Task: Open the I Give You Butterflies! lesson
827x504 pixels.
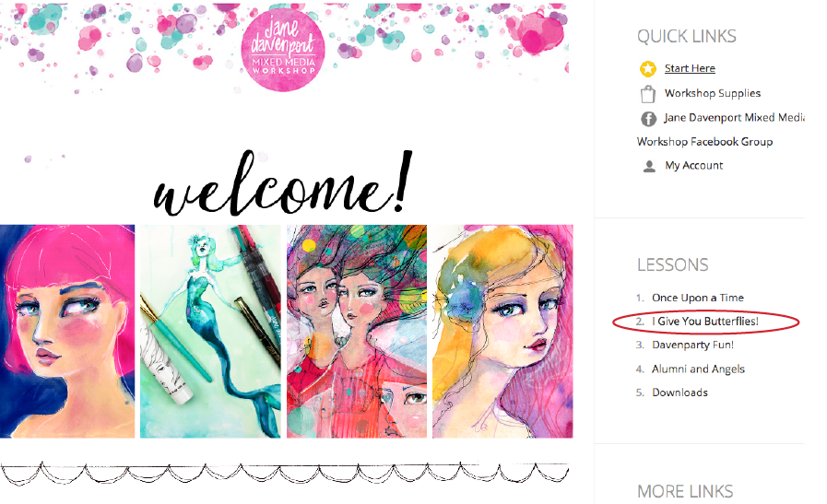Action: click(x=705, y=321)
